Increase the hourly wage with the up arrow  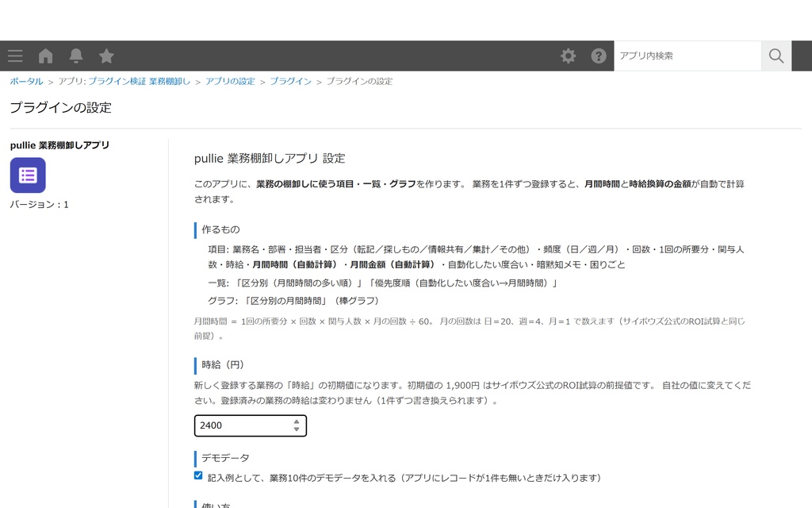297,422
